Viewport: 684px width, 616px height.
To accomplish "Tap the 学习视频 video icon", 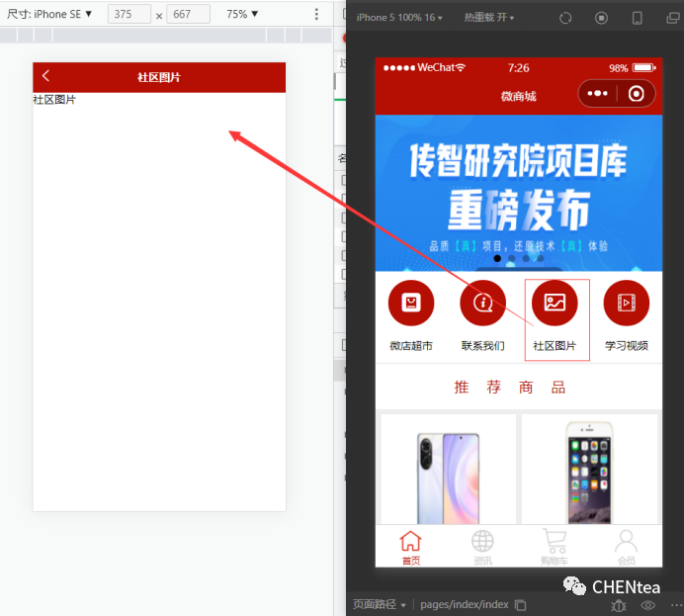I will 626,303.
